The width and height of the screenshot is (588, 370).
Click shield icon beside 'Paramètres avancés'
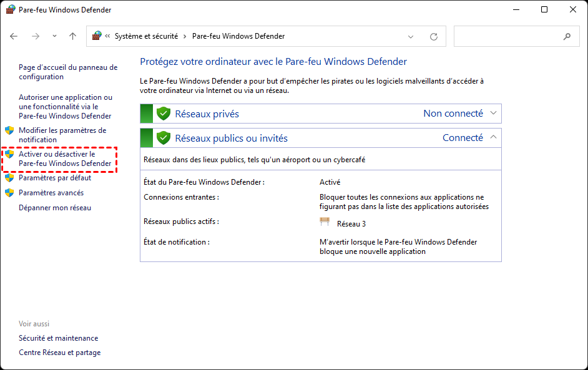(9, 193)
